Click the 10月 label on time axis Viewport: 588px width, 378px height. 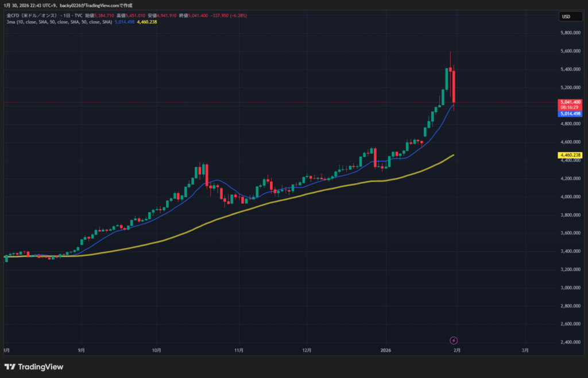point(157,349)
